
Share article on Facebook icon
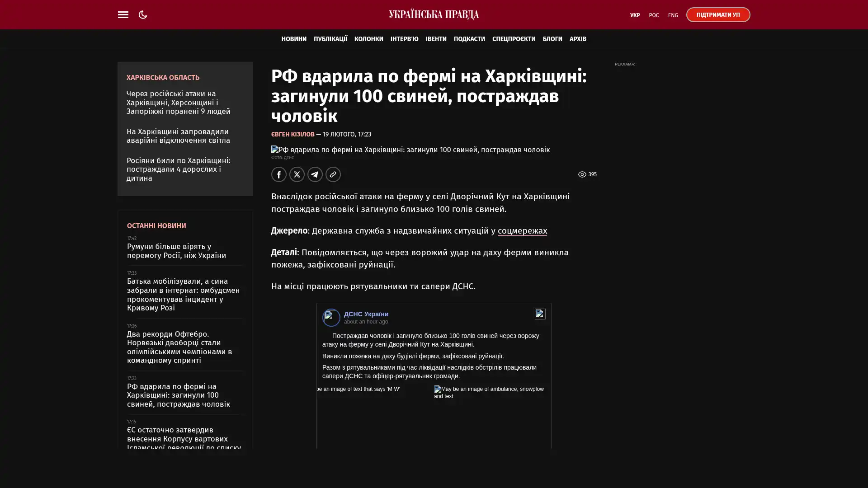278,174
